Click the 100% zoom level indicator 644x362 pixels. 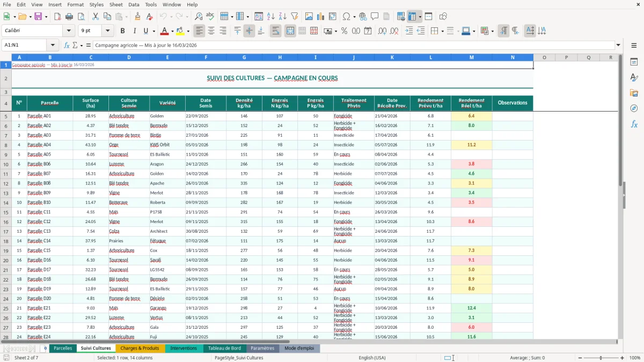[635, 358]
